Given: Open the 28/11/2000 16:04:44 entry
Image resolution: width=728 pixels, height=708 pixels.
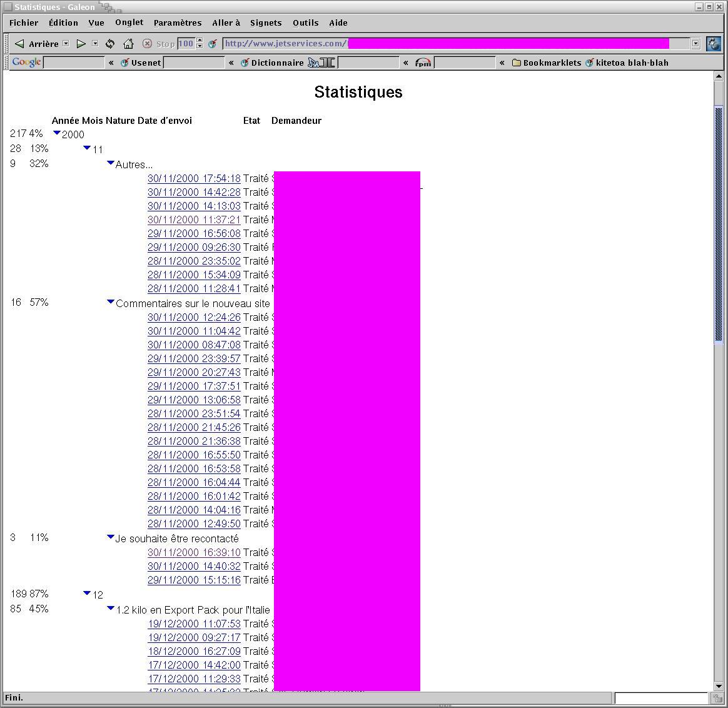Looking at the screenshot, I should pos(194,482).
